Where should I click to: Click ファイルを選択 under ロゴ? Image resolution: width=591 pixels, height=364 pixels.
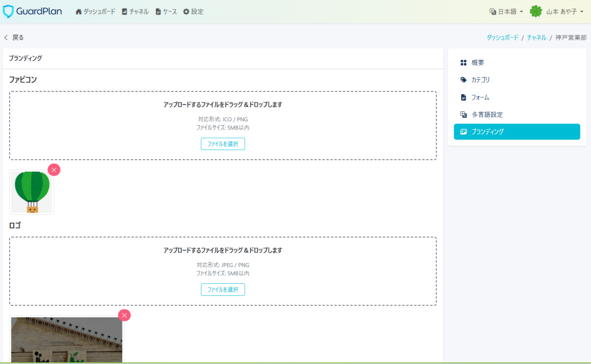coord(223,290)
